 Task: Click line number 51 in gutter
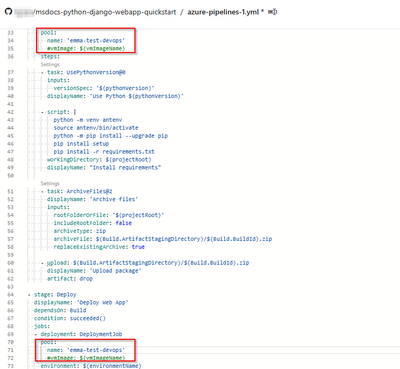pos(11,191)
